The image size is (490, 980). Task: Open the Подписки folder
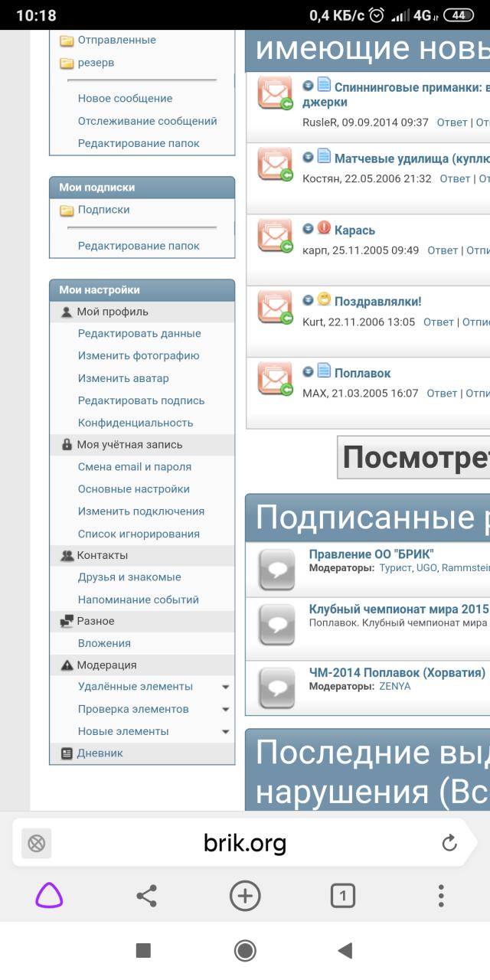click(103, 210)
